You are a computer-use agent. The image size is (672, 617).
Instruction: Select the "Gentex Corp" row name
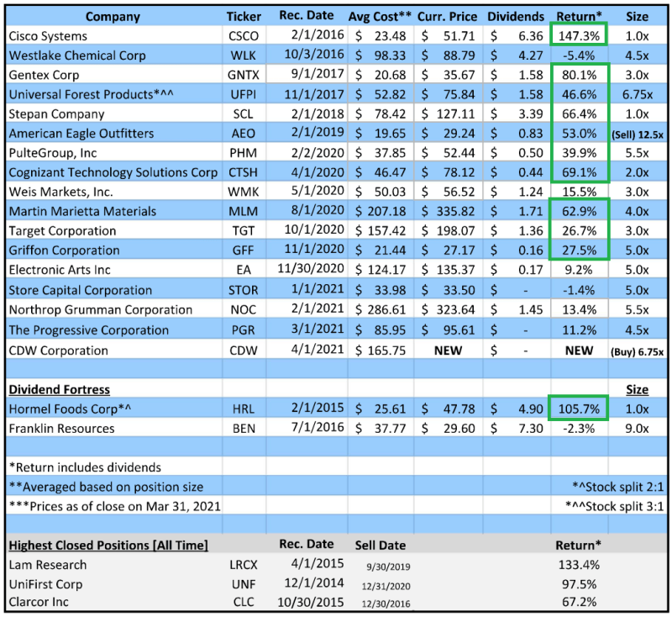click(x=45, y=75)
